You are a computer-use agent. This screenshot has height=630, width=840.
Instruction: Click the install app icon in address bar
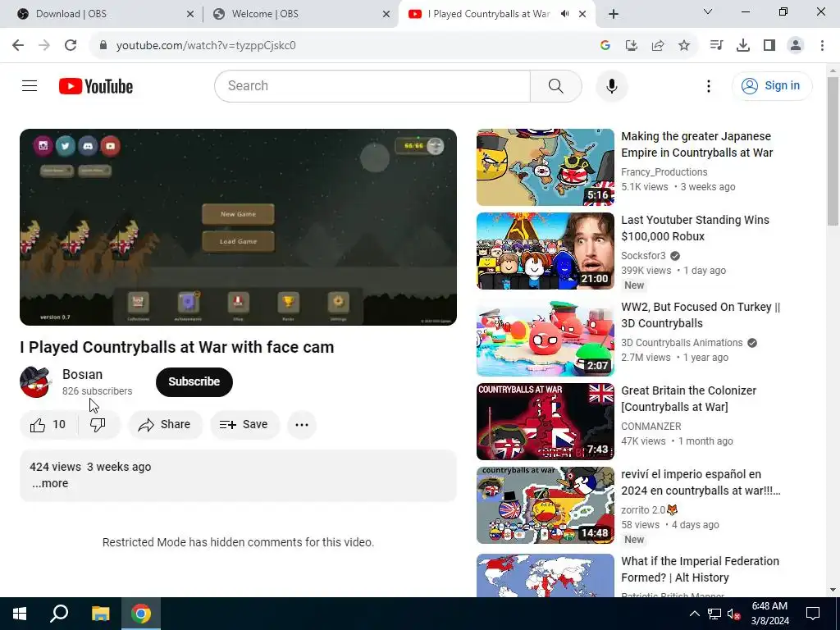pos(632,46)
